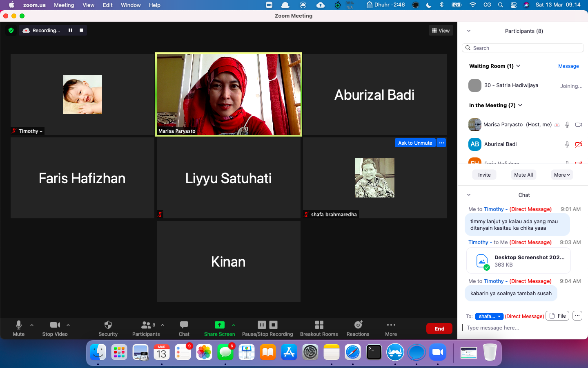Toggle Marisa Paryasto camera icon in list
The width and height of the screenshot is (588, 368).
pyautogui.click(x=579, y=125)
